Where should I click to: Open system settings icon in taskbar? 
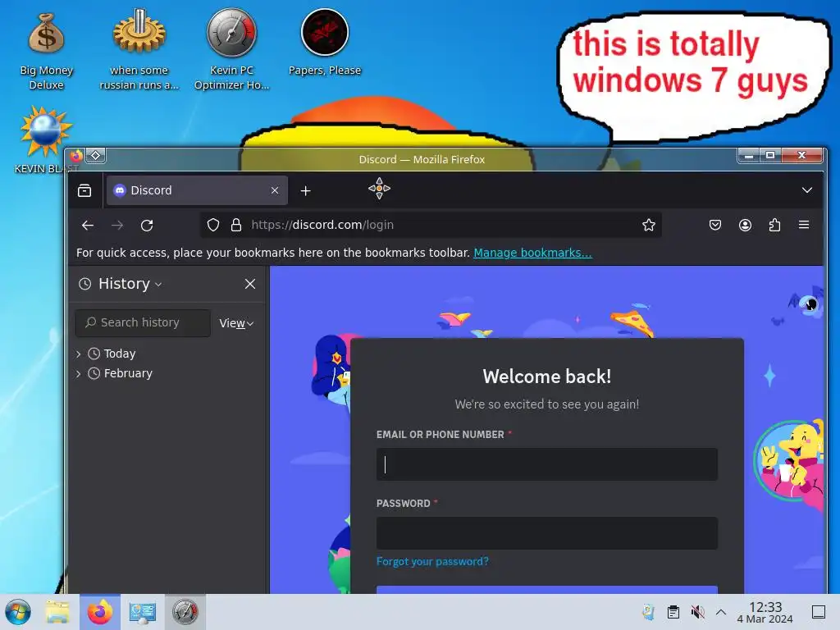point(142,612)
